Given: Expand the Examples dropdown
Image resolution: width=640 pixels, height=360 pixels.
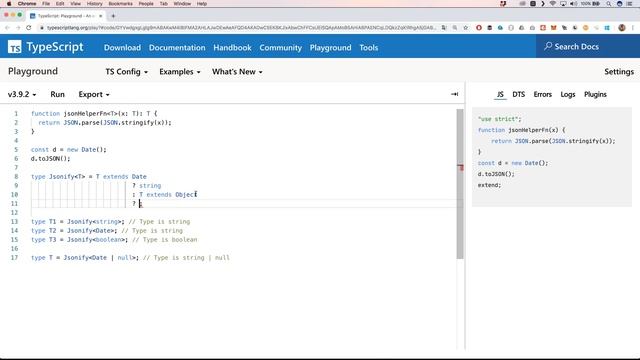Looking at the screenshot, I should 180,71.
